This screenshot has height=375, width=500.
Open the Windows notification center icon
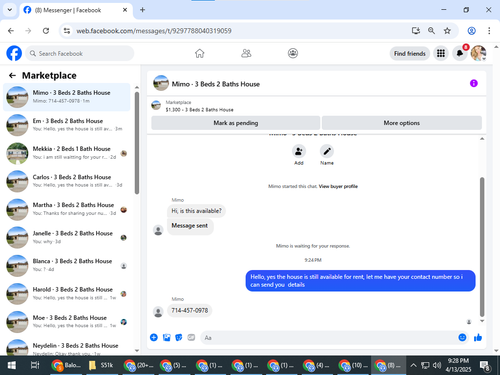click(x=485, y=366)
